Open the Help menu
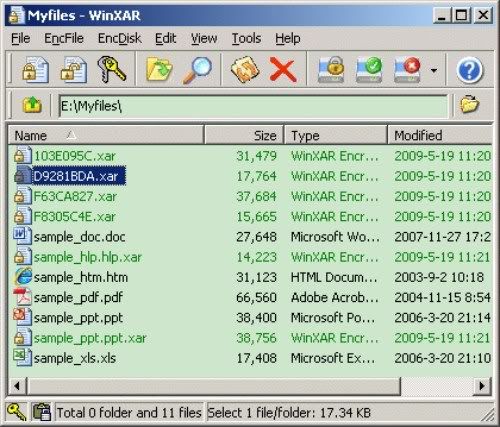The height and width of the screenshot is (427, 500). click(288, 38)
